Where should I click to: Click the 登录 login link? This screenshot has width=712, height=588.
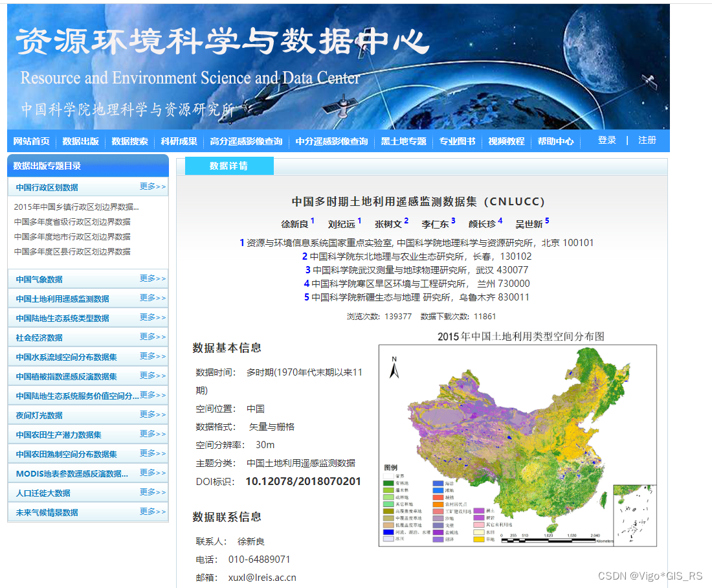click(606, 140)
